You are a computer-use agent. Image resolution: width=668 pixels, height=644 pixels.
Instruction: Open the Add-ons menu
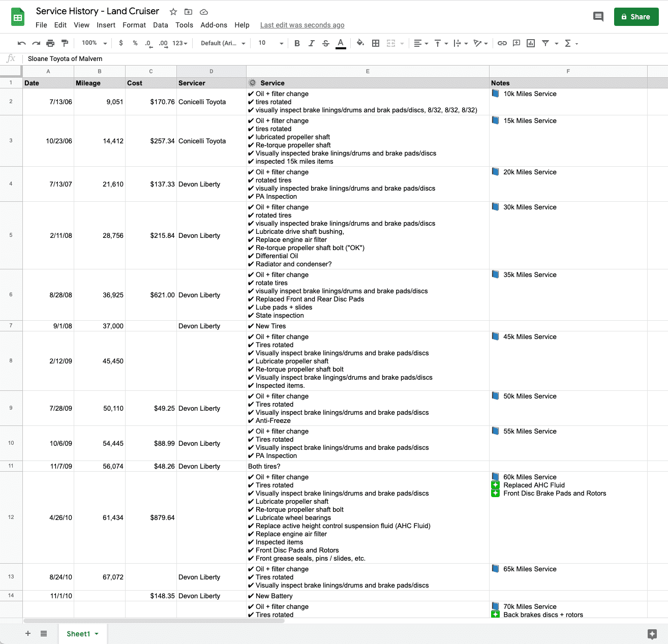[214, 25]
